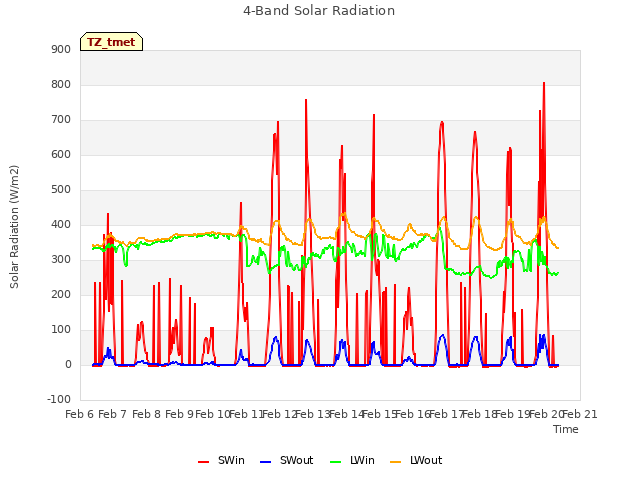640x480 pixels.
Task: Click the 300 y-axis tick label
Action: [61, 260]
